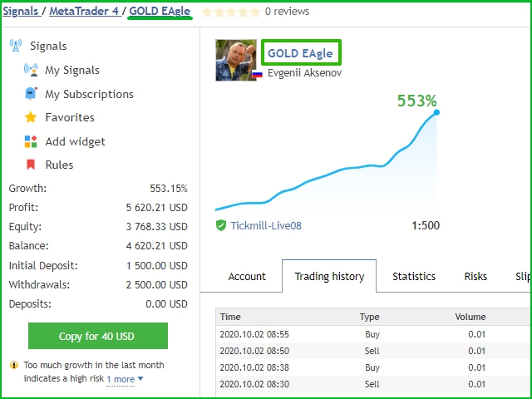Click the 1:500 leverage value

point(426,225)
